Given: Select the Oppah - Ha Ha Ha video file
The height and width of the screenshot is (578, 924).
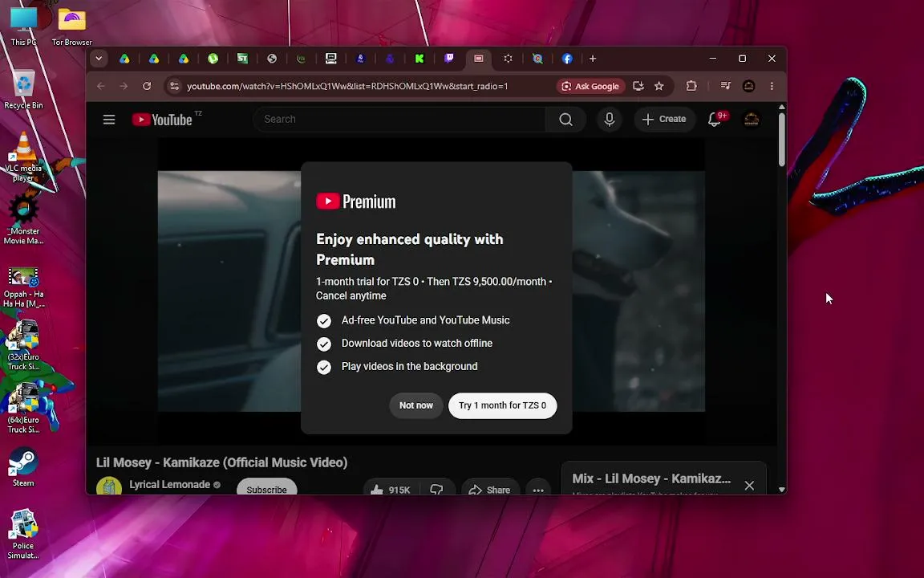Looking at the screenshot, I should click(x=23, y=287).
